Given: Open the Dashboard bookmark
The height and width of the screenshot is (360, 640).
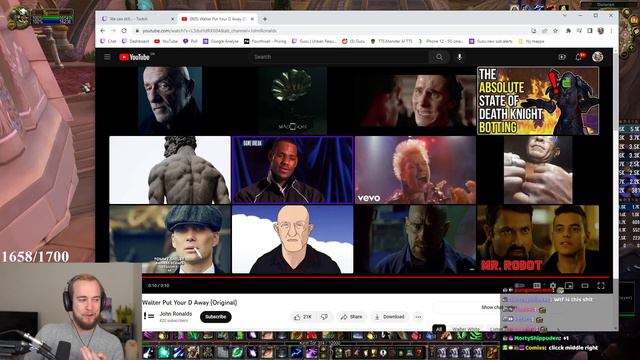Looking at the screenshot, I should click(x=136, y=41).
